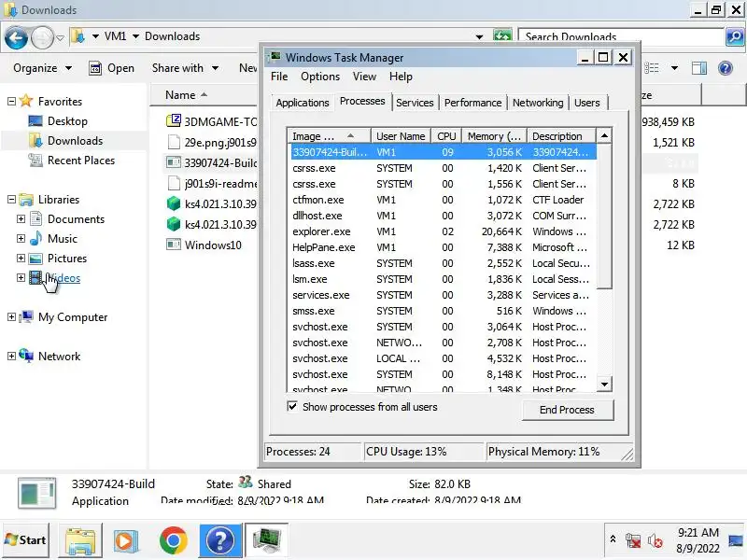
Task: Open the view options dropdown arrow
Action: tap(674, 68)
